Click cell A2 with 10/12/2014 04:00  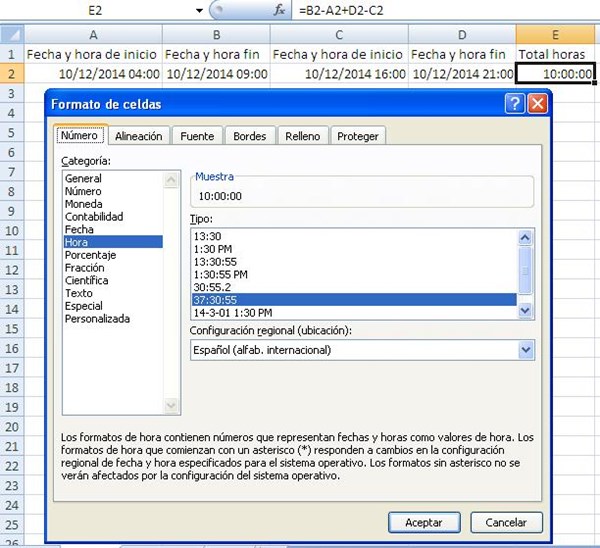coord(93,74)
